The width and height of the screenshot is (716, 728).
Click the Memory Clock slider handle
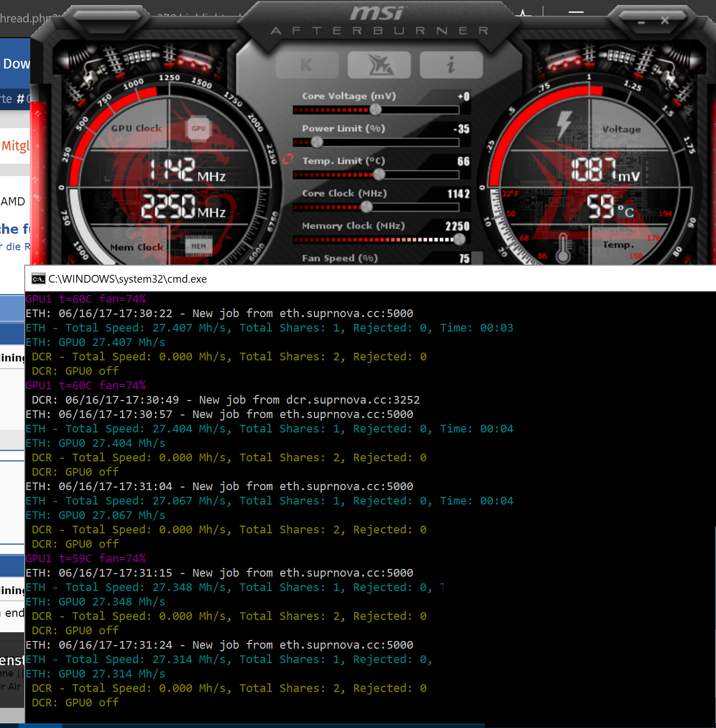[x=459, y=239]
